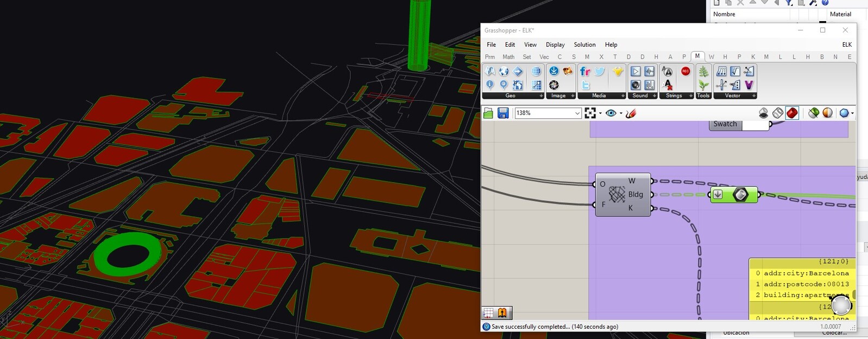This screenshot has height=339, width=868.
Task: Toggle wireframe preview mode icon
Action: click(x=778, y=113)
